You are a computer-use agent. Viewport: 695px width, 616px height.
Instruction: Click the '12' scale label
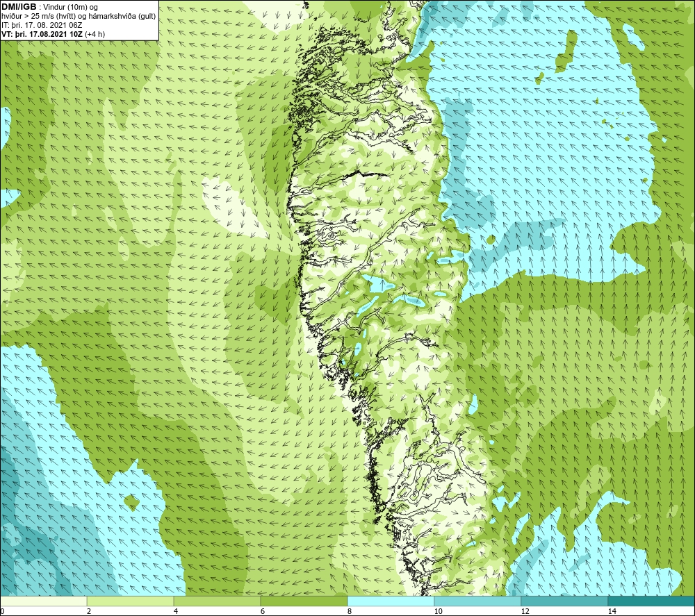click(525, 611)
